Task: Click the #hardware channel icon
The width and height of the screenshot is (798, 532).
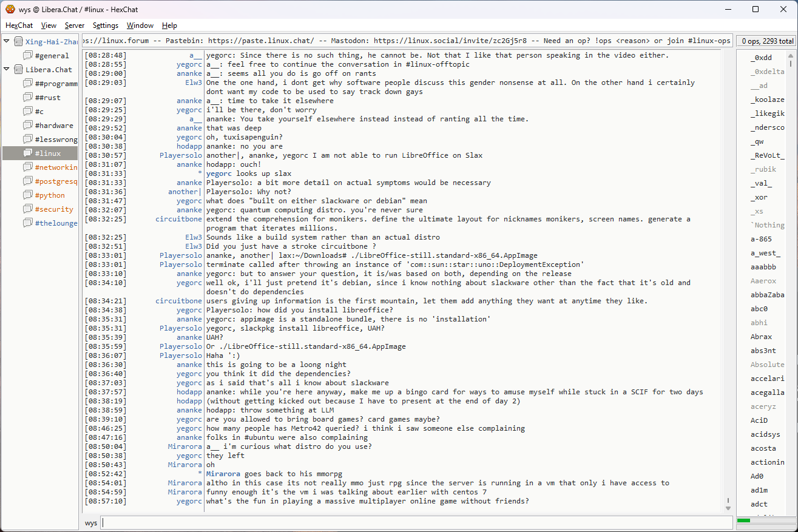Action: [28, 126]
